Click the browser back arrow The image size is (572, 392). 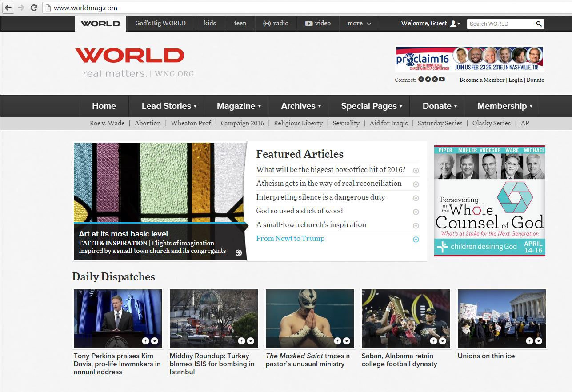point(8,8)
